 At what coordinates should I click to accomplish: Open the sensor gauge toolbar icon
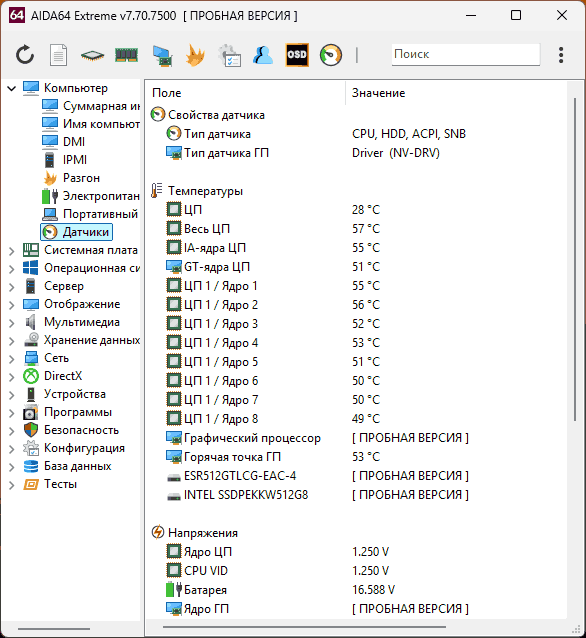tap(330, 55)
